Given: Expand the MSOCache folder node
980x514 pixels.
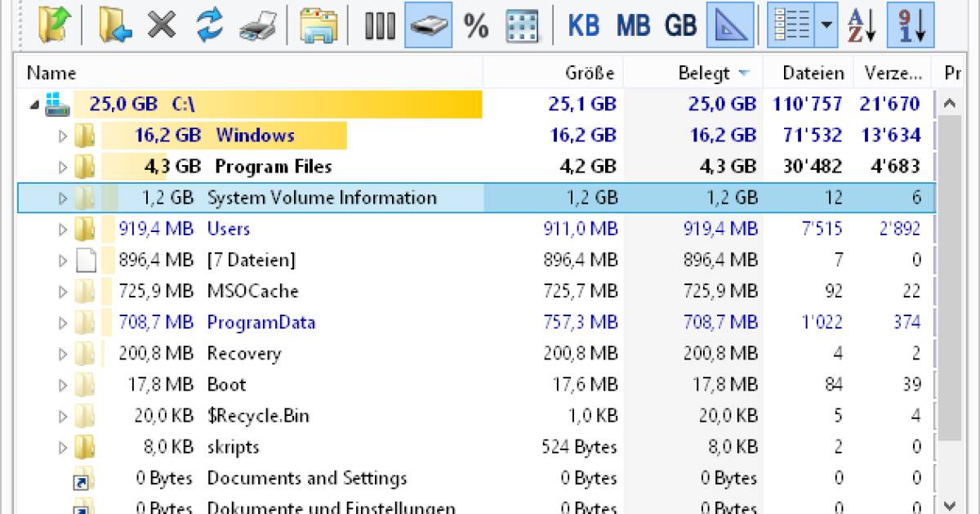Looking at the screenshot, I should point(63,292).
